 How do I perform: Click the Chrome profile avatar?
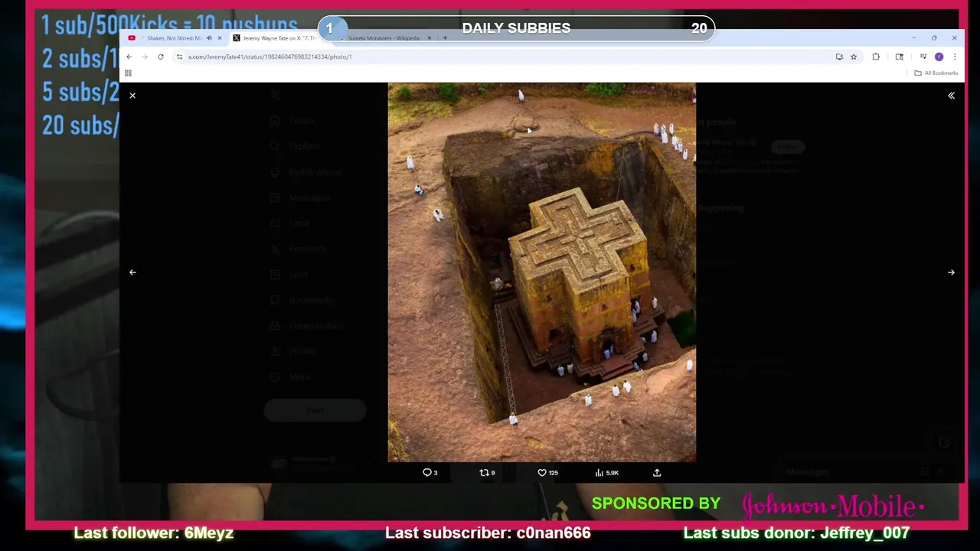pos(939,57)
